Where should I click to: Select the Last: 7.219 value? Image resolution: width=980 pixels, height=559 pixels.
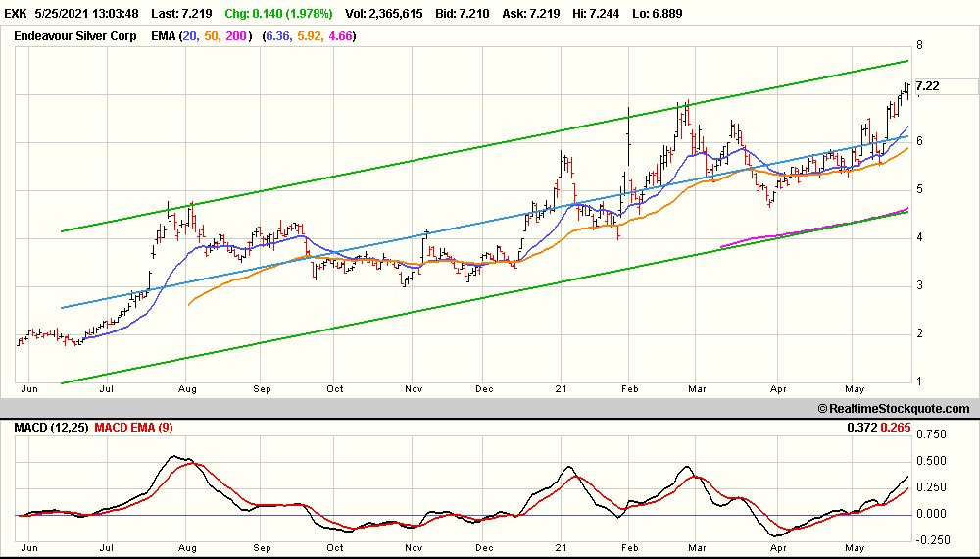(x=182, y=13)
